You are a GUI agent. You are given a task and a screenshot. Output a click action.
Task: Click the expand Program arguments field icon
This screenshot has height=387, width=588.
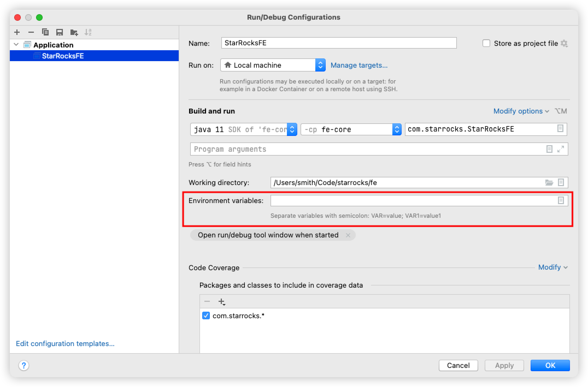(560, 149)
